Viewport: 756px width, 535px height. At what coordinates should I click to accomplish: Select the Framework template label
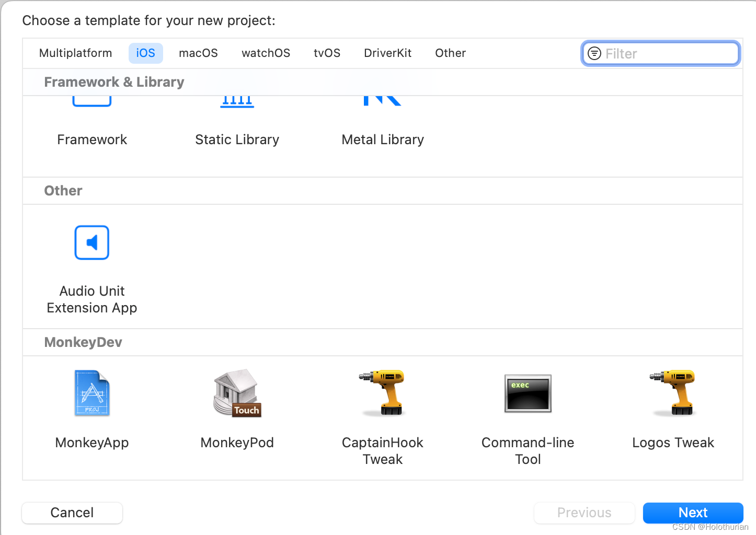(x=92, y=139)
